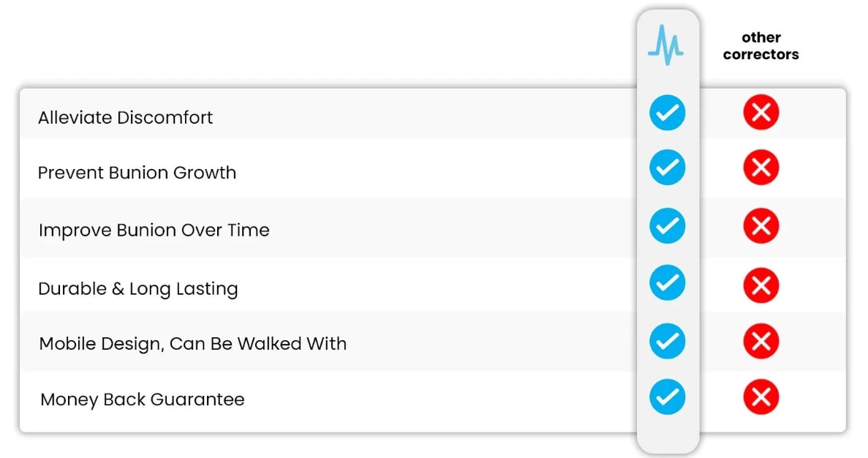This screenshot has width=868, height=458.
Task: Select 'Improve Bunion Over Time' label
Action: click(x=154, y=230)
